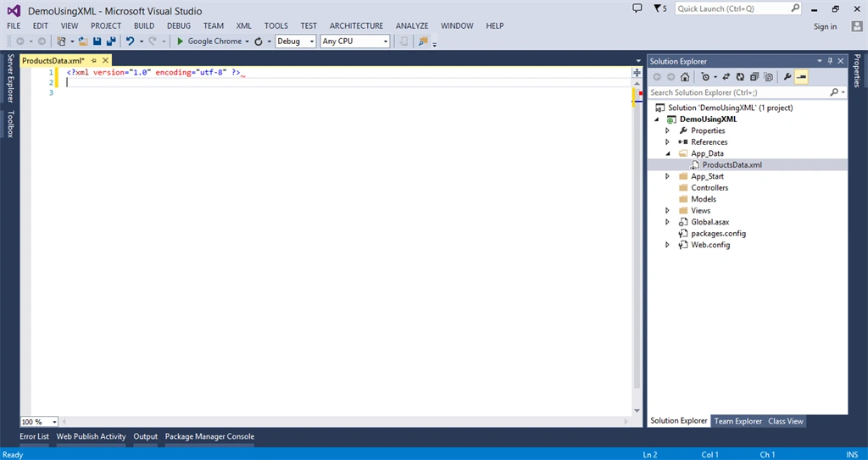Viewport: 868px width, 460px height.
Task: Click the Home icon in Solution Explorer
Action: pos(685,77)
